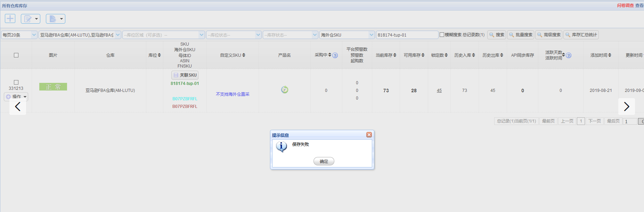The image size is (644, 212).
Task: Click 确定 in the 提示信息 dialog
Action: pos(324,161)
